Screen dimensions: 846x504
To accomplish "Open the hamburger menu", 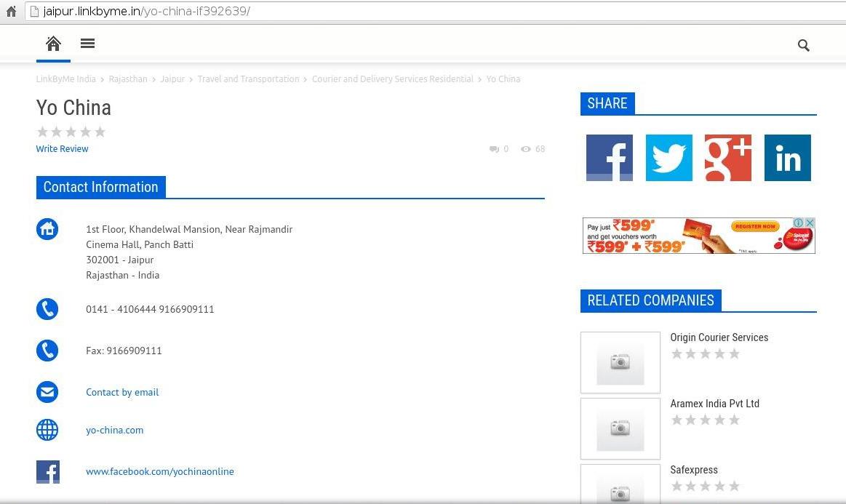I will pyautogui.click(x=87, y=43).
